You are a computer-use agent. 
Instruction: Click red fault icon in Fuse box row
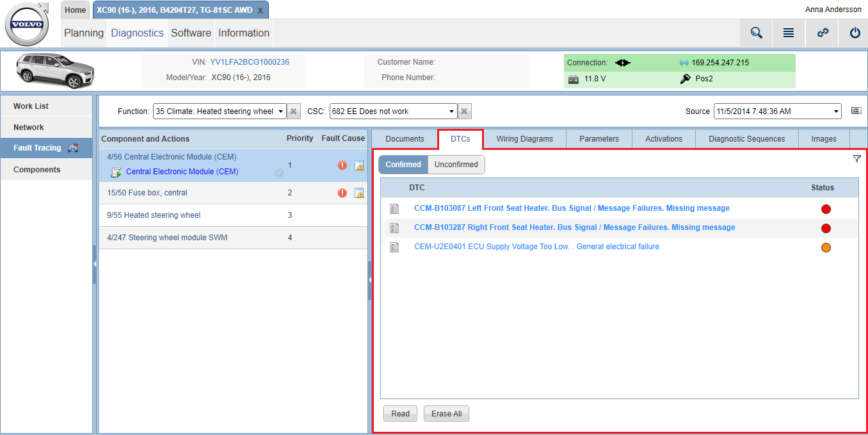[342, 193]
